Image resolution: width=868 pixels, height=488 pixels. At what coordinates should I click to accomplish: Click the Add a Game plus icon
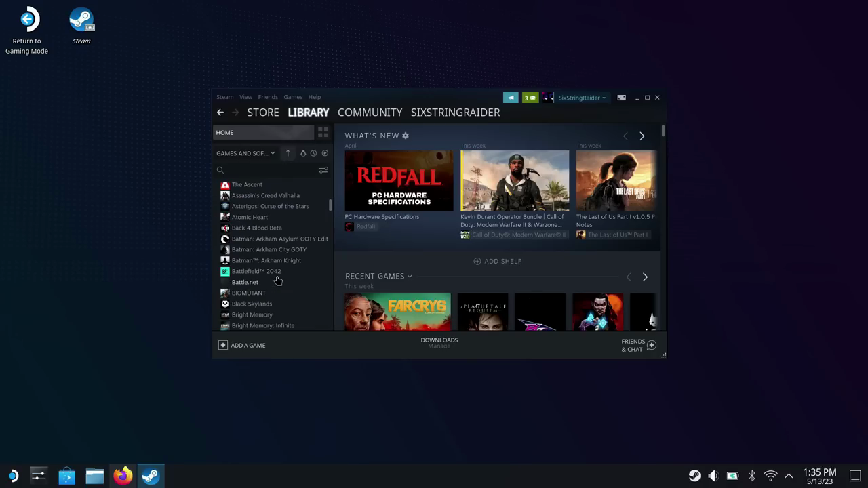[222, 345]
